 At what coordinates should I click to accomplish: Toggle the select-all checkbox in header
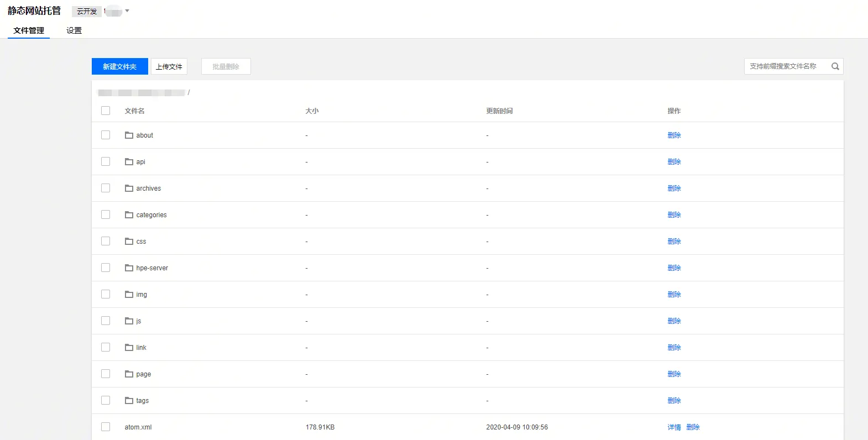click(x=106, y=111)
